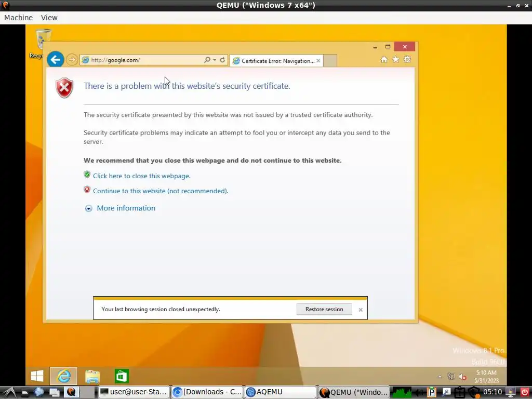Screen dimensions: 532x399
Task: Click the red shield icon beside continue link
Action: click(87, 189)
